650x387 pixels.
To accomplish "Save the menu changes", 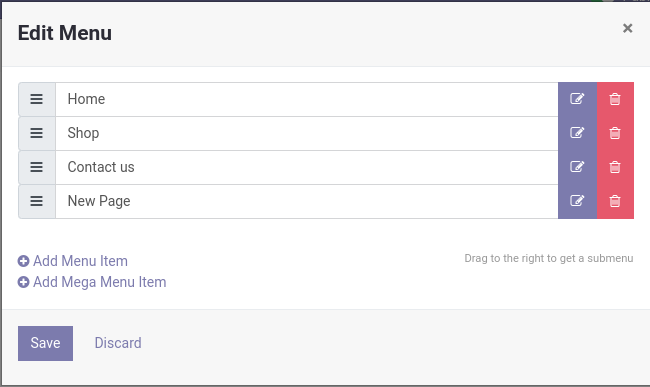I will (45, 343).
